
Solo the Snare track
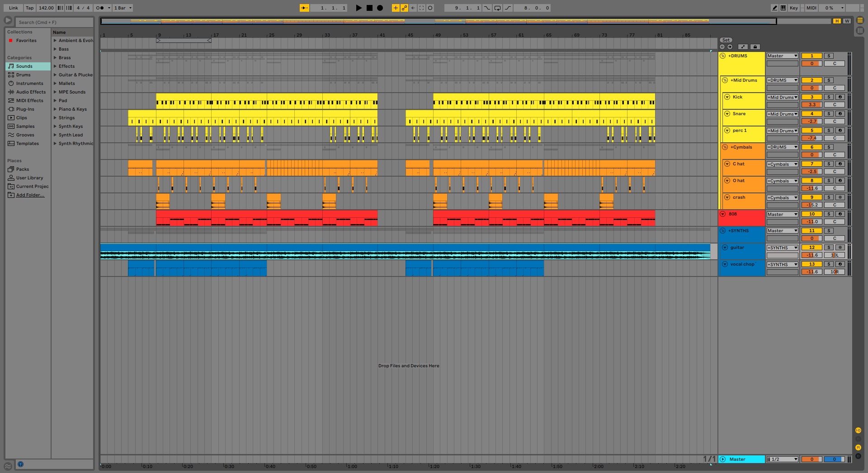click(829, 114)
